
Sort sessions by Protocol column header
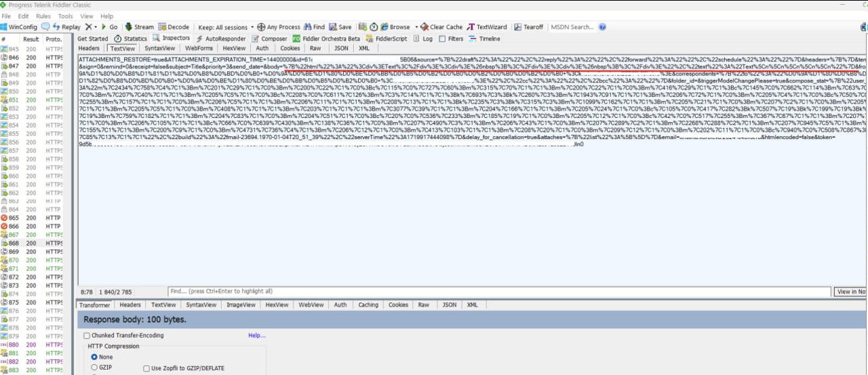pos(54,39)
